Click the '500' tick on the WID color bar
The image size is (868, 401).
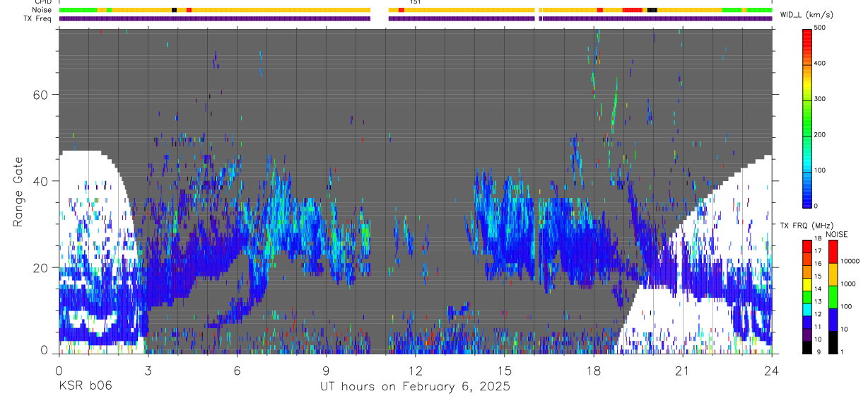tap(819, 28)
